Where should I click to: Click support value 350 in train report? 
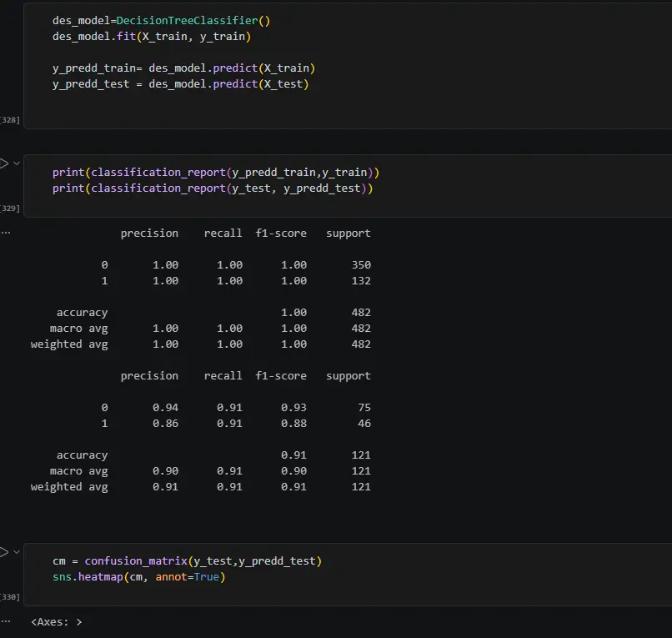[x=361, y=265]
